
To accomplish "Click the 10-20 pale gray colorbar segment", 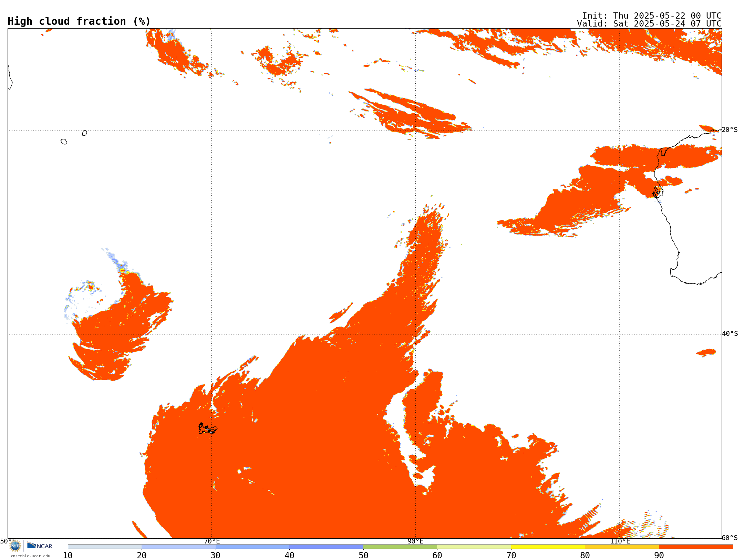I will pos(105,547).
